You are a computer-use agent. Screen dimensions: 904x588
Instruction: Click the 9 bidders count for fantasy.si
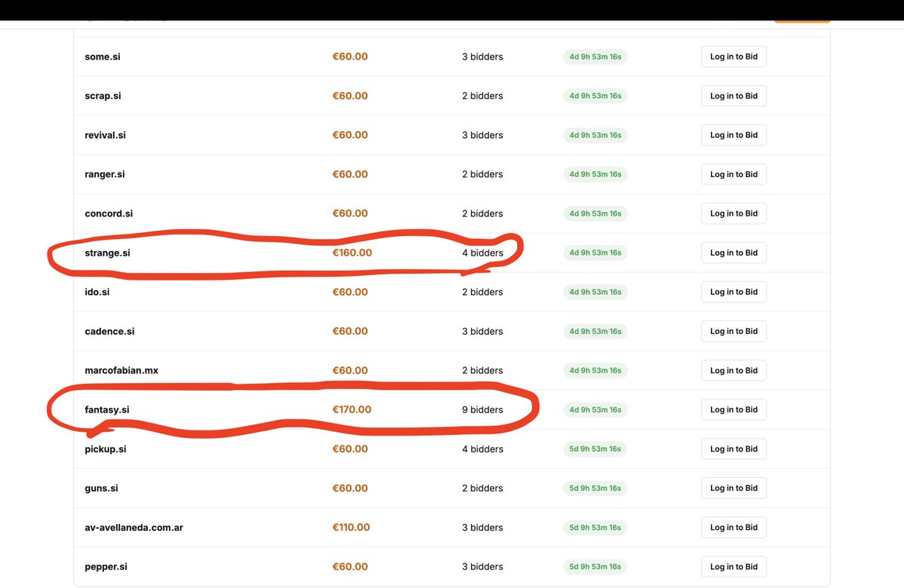click(482, 409)
